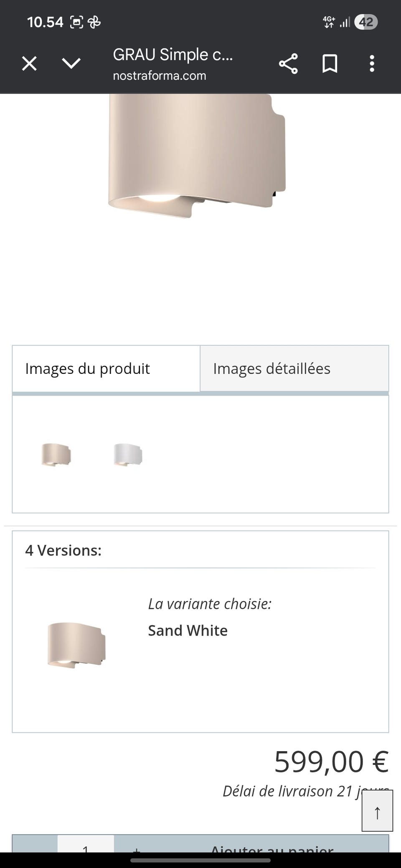Open the Sand White variant image
The width and height of the screenshot is (401, 868).
76,645
